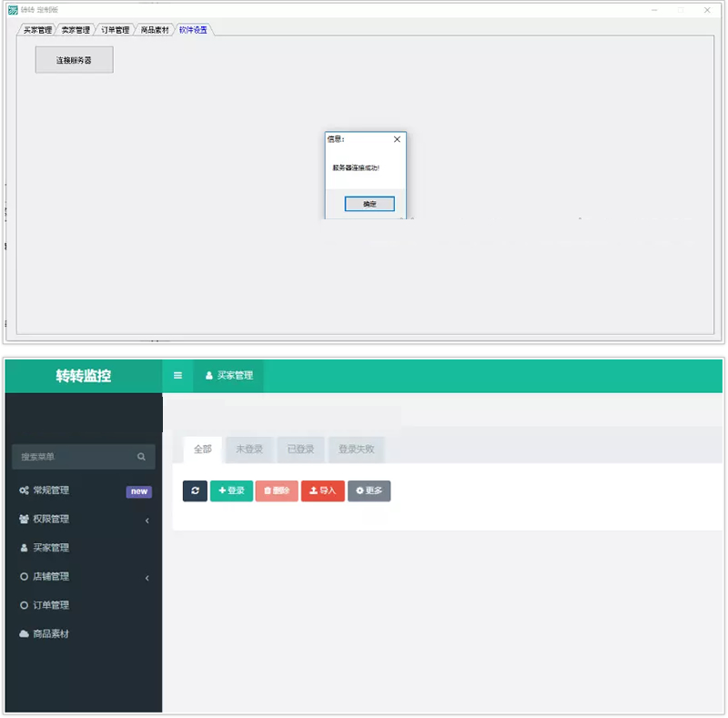Click the refresh icon button

coord(195,490)
